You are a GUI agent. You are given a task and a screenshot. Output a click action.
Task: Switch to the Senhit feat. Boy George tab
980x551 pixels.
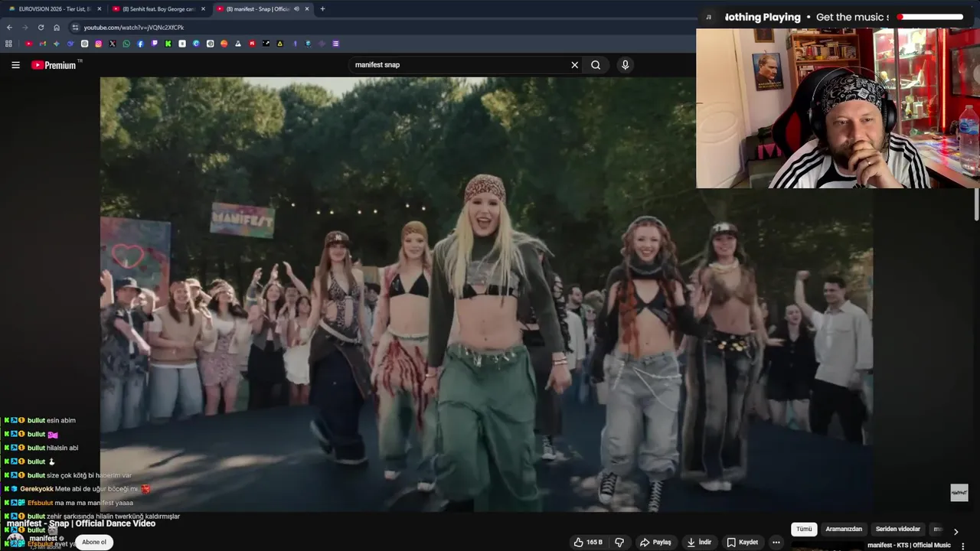(x=157, y=9)
